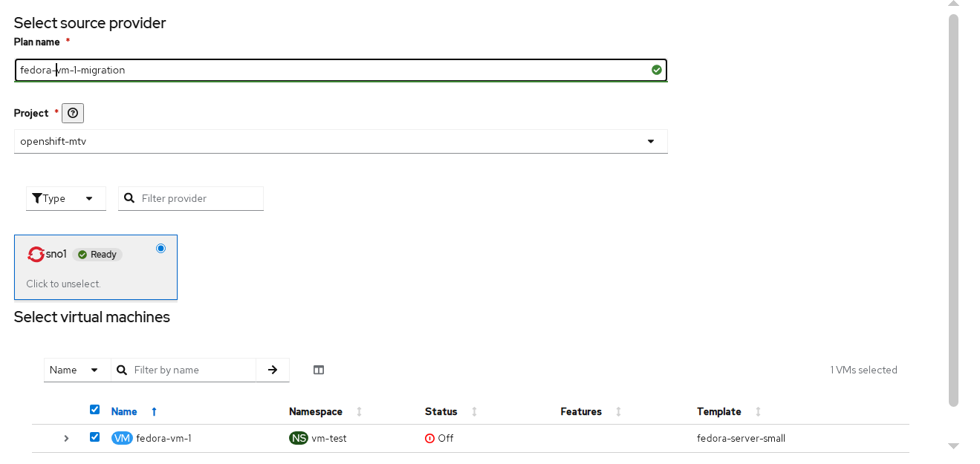The height and width of the screenshot is (464, 980).
Task: Sort by the Template column sort icon
Action: (x=759, y=411)
